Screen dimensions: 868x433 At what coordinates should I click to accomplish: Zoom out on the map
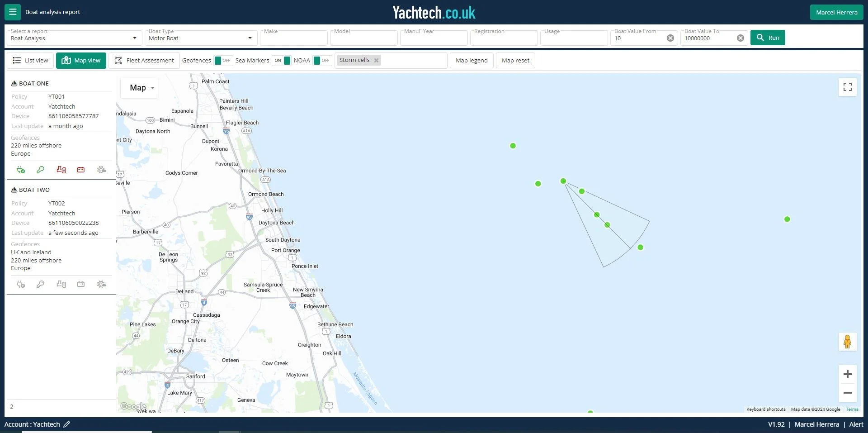pyautogui.click(x=848, y=393)
